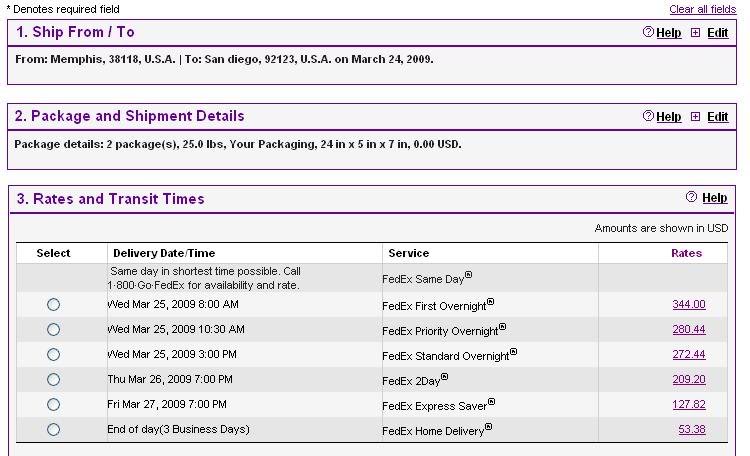Open the 280.44 Priority Overnight rate
This screenshot has width=750, height=456.
point(689,329)
